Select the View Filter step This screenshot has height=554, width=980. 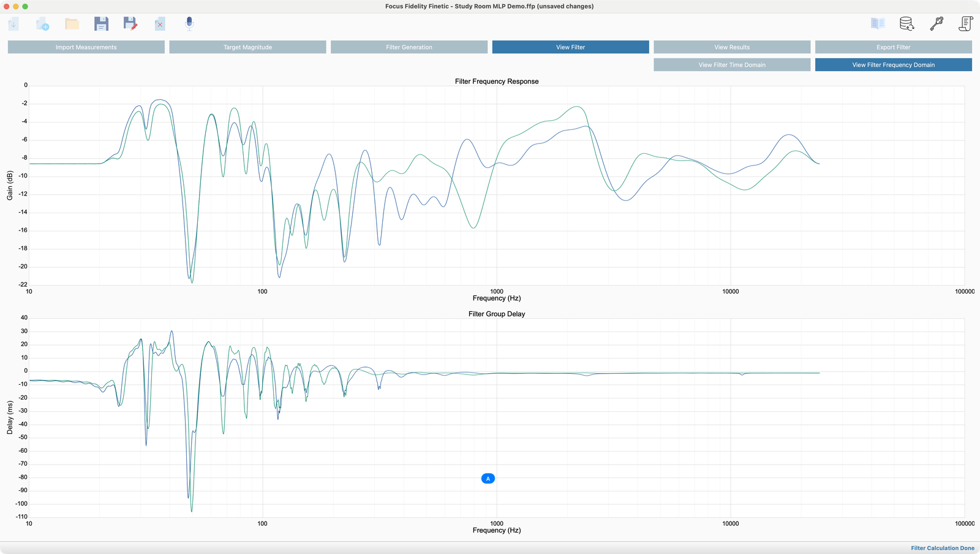(570, 47)
